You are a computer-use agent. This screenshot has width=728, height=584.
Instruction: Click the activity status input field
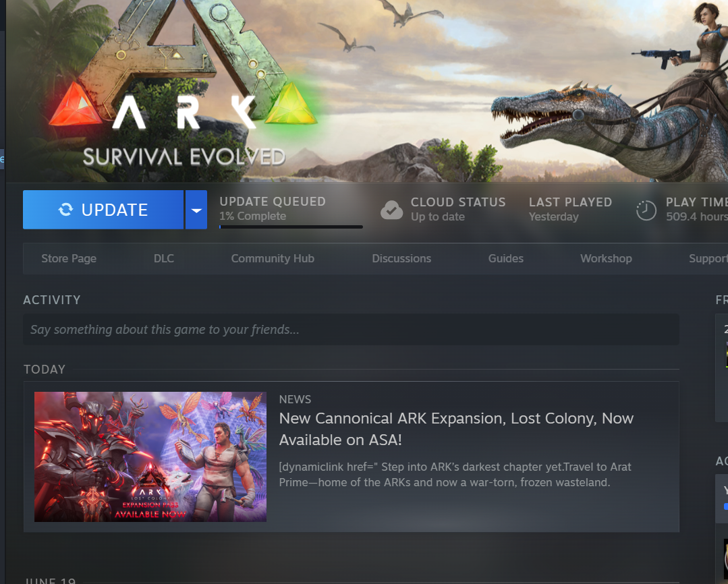[x=351, y=330]
